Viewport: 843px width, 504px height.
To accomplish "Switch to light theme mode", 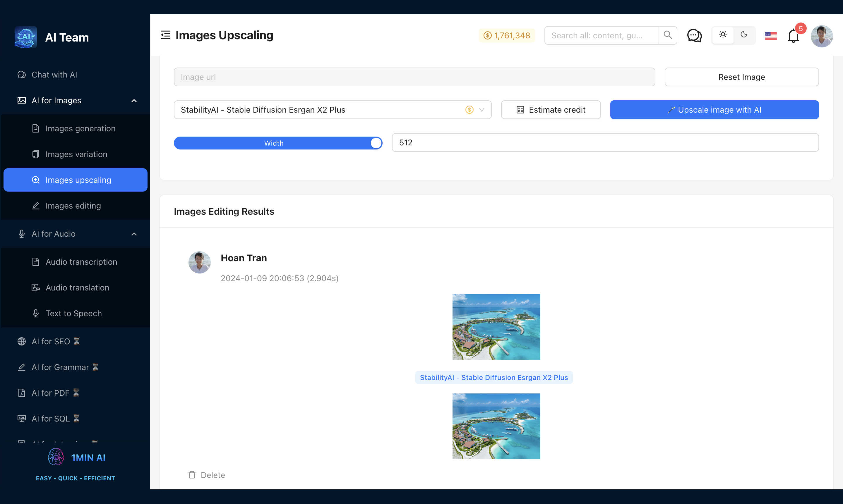I will click(x=723, y=35).
